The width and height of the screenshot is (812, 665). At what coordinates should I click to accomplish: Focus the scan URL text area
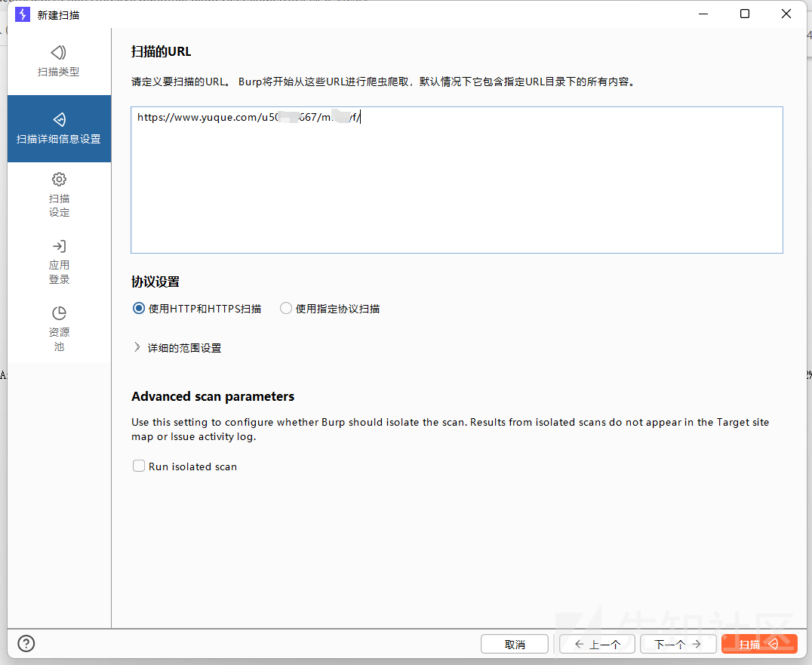point(457,180)
